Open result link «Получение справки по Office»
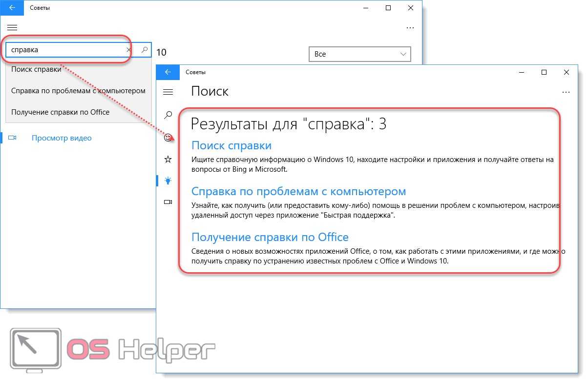This screenshot has height=383, width=588. pyautogui.click(x=270, y=237)
